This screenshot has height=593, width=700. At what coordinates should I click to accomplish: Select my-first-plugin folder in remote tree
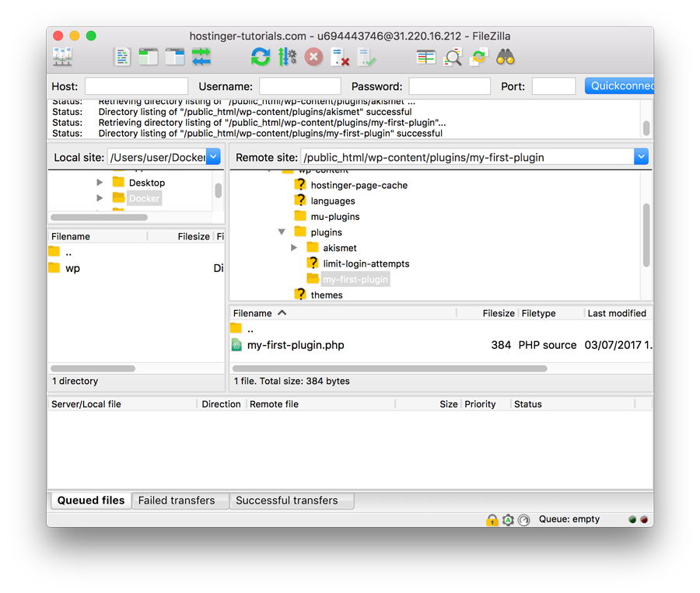click(x=355, y=279)
